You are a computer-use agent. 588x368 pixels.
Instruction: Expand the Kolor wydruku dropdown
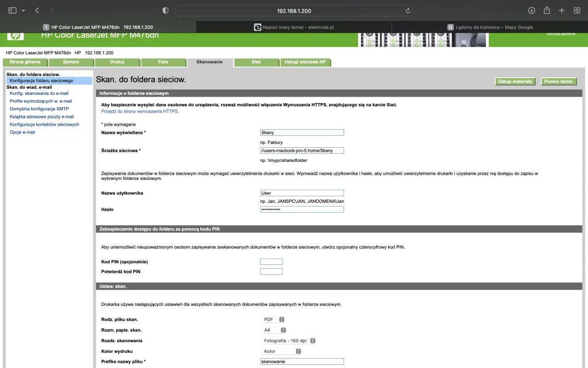click(x=282, y=351)
